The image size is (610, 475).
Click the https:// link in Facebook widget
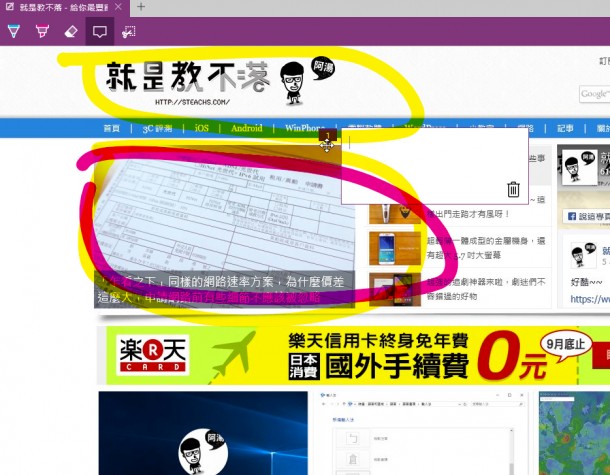[x=590, y=299]
